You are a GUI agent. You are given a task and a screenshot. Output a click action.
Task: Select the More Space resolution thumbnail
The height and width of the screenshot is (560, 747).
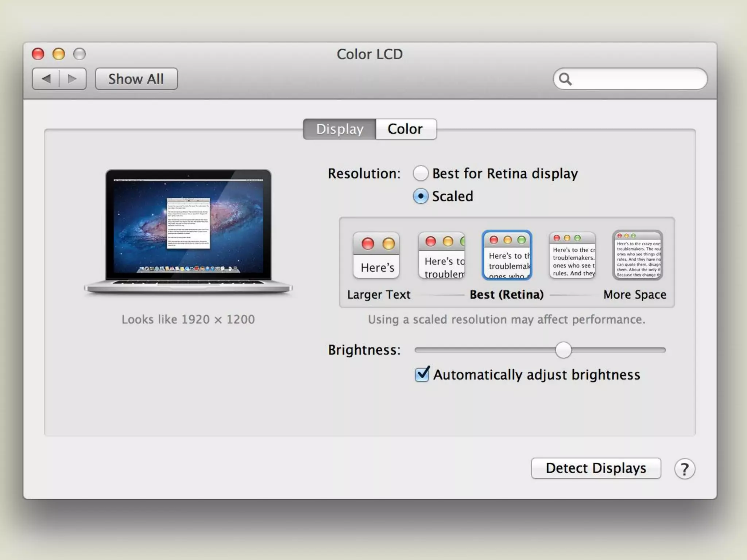pyautogui.click(x=637, y=255)
